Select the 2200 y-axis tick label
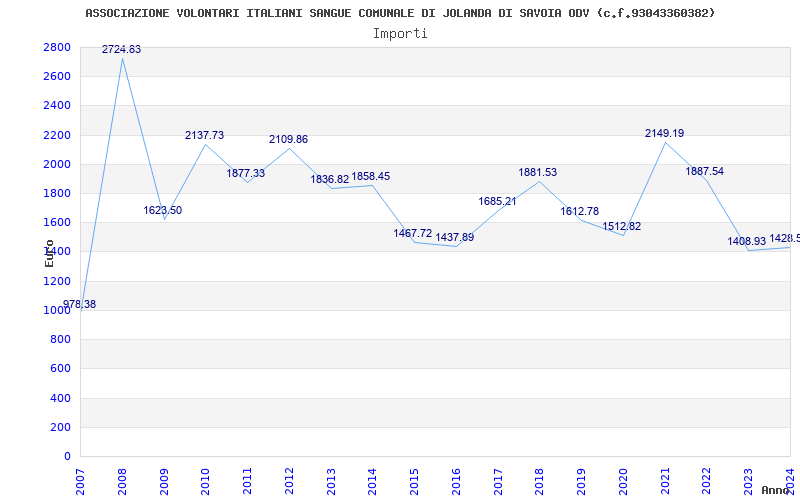The image size is (800, 500). click(57, 135)
